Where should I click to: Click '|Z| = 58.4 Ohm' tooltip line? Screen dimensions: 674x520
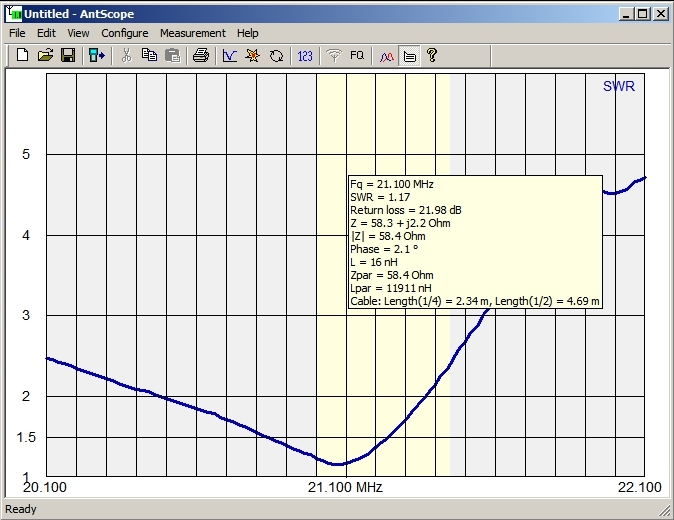388,236
